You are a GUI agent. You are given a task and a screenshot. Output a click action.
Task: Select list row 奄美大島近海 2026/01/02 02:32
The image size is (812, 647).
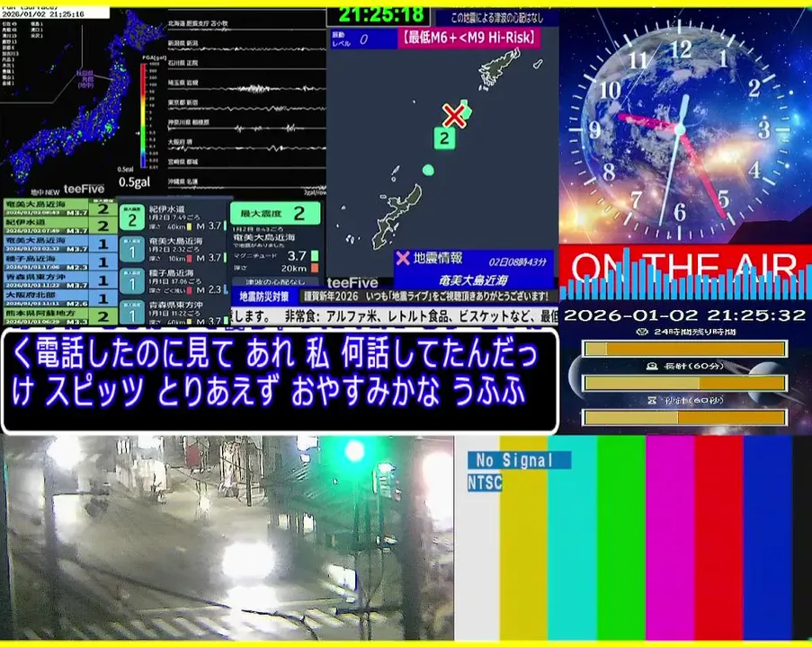click(x=60, y=244)
